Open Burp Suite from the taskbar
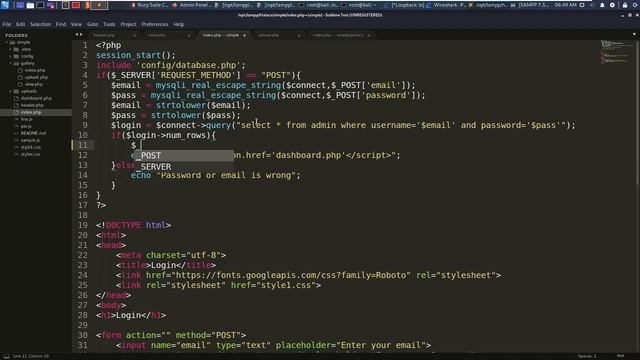Viewport: 640px width, 360px height. pos(150,5)
